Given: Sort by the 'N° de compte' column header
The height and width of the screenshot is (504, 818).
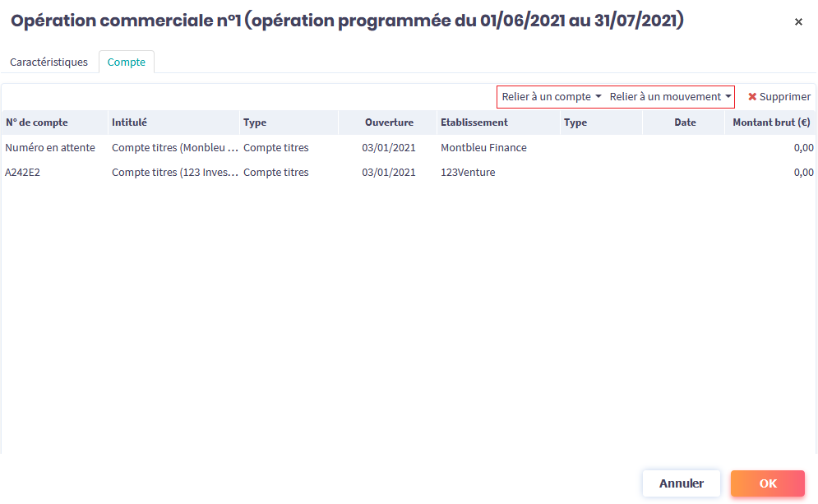Looking at the screenshot, I should coord(37,123).
